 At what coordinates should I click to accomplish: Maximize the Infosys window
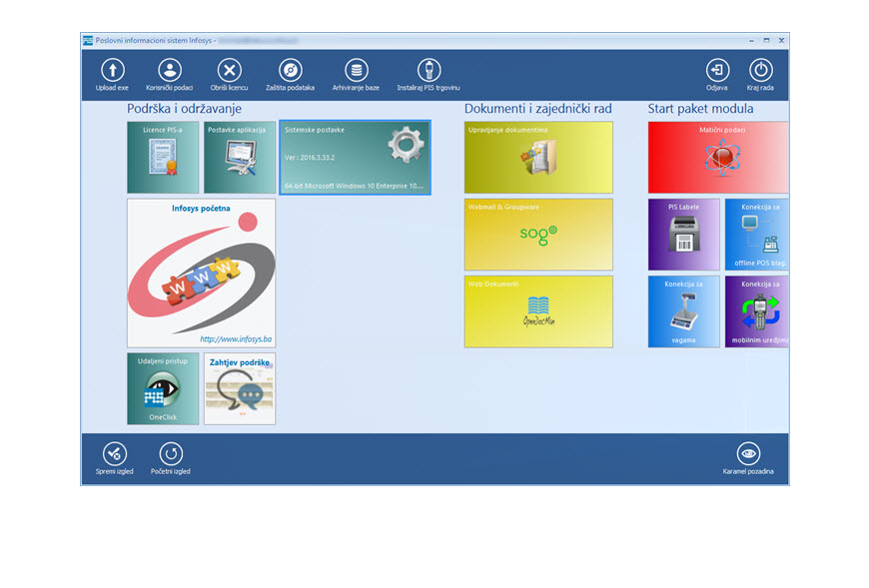[x=766, y=40]
